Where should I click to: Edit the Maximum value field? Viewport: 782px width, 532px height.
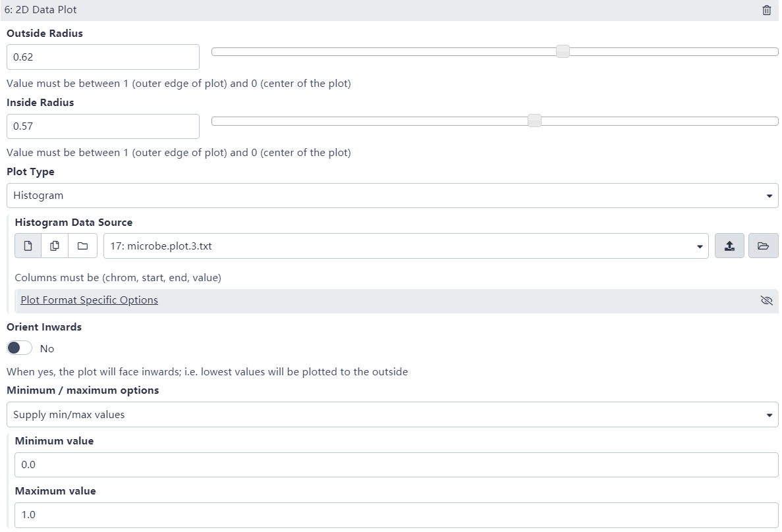click(x=396, y=515)
